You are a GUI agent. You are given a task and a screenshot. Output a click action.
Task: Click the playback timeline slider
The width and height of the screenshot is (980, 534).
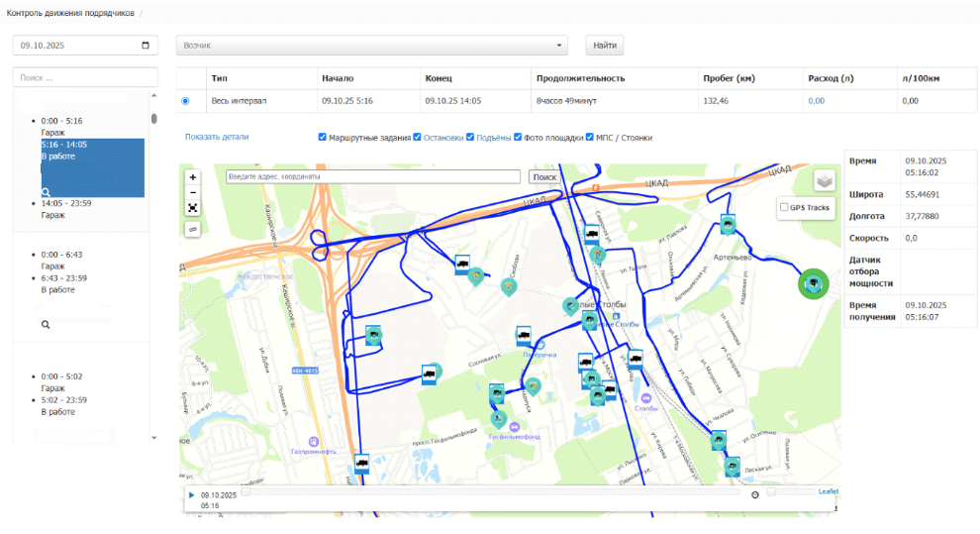coord(490,491)
